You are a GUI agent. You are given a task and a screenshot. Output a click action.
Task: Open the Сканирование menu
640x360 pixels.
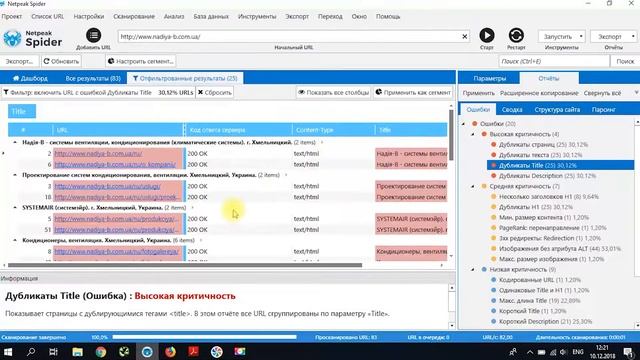pyautogui.click(x=134, y=16)
